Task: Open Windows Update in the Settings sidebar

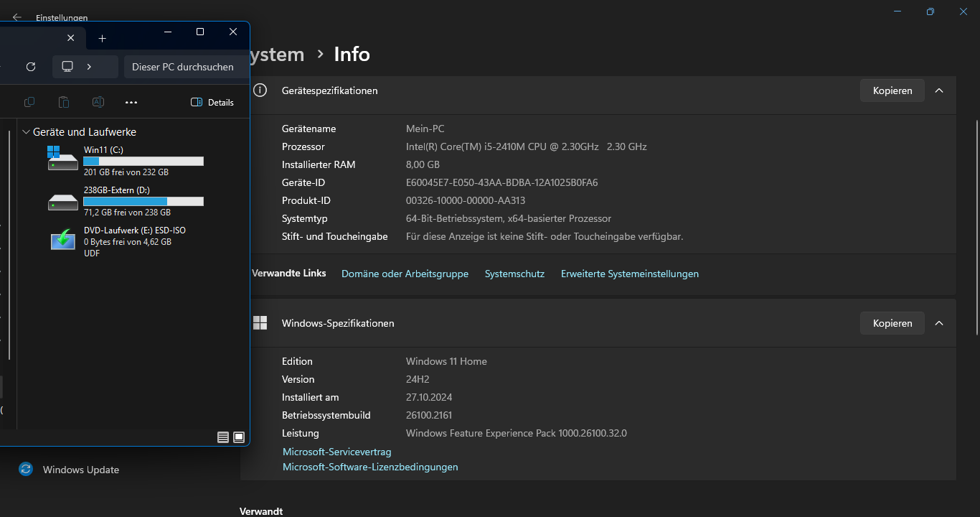Action: coord(70,470)
